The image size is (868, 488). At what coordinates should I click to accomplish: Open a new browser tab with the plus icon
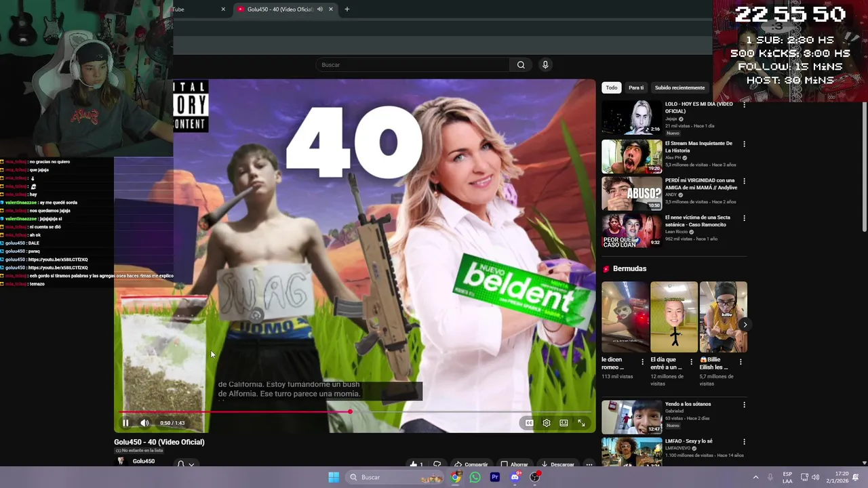click(347, 9)
